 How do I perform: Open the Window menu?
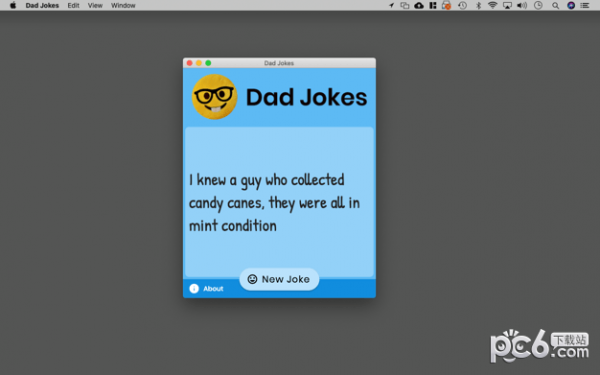tap(123, 5)
